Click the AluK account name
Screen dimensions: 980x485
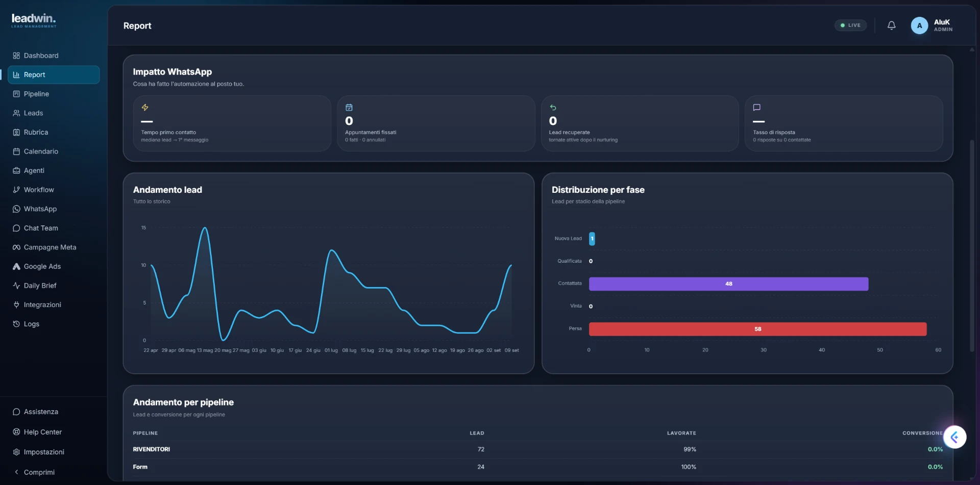(942, 22)
